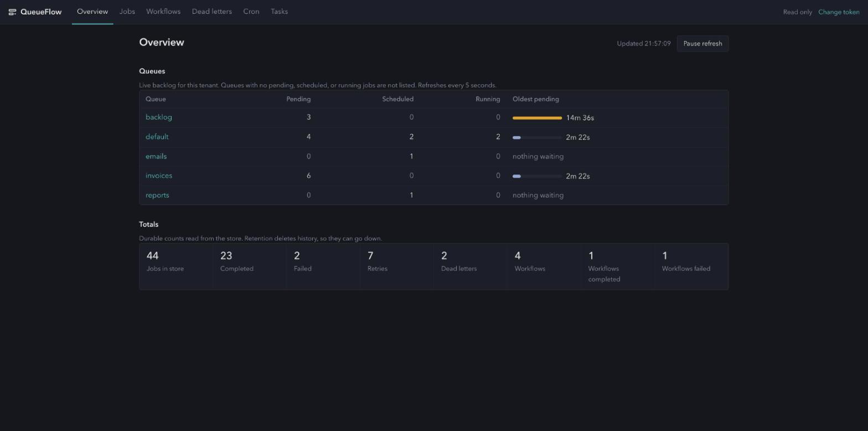Click the Dead letters total card
868x431 pixels.
click(471, 266)
